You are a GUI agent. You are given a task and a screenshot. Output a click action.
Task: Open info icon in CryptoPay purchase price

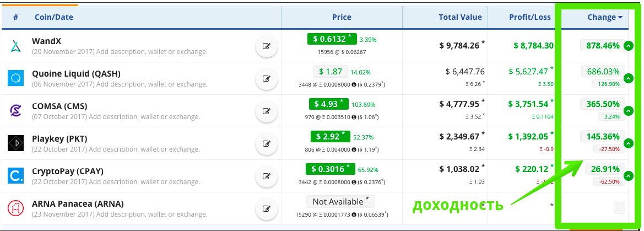[354, 182]
